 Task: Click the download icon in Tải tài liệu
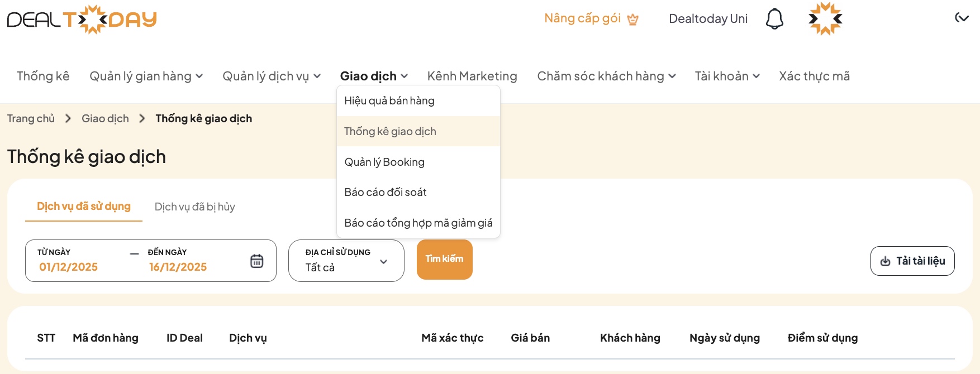tap(886, 261)
